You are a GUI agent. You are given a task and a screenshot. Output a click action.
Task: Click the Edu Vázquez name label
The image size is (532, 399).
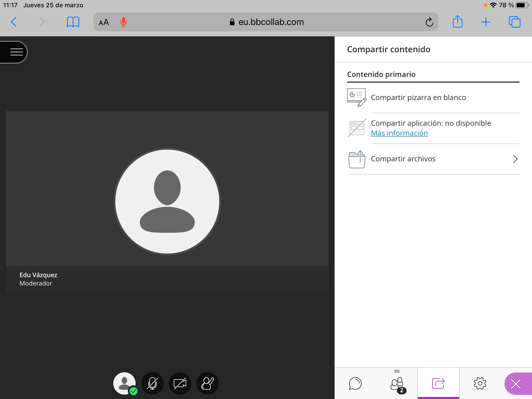coord(38,275)
